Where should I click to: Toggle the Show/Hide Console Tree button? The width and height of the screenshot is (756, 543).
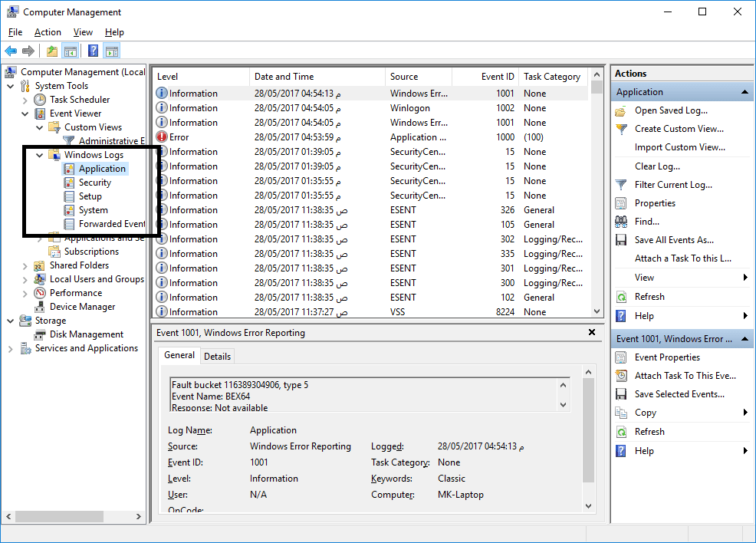click(x=71, y=51)
